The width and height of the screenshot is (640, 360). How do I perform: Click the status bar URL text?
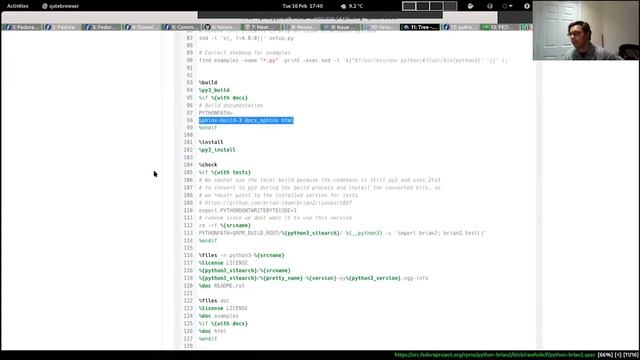495,355
